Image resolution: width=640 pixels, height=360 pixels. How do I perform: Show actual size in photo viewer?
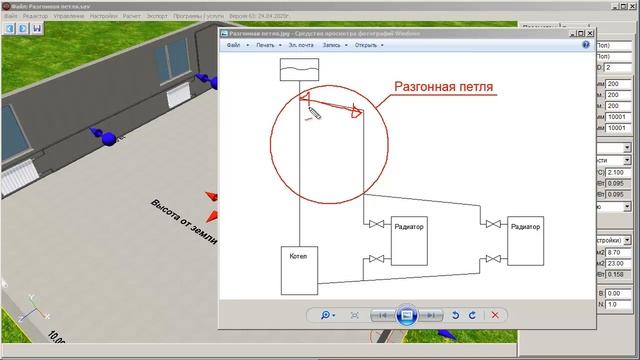point(355,315)
